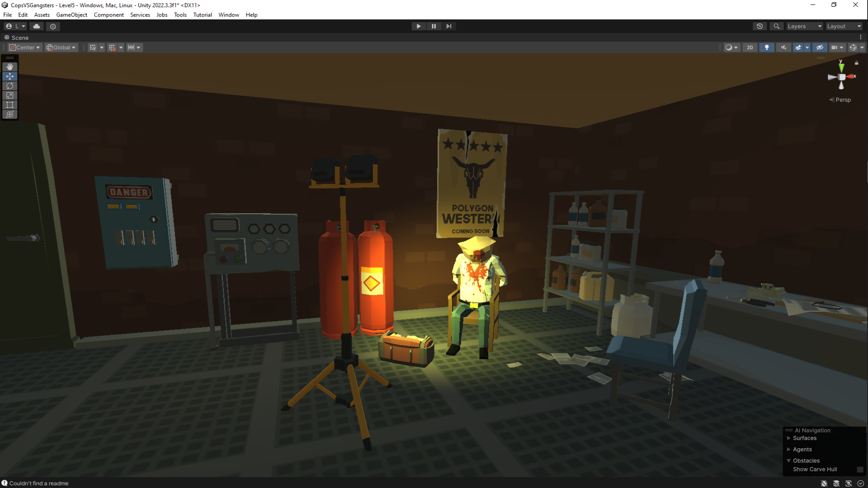Select the Rect transform tool
Screen dimensions: 868x488
click(x=10, y=105)
